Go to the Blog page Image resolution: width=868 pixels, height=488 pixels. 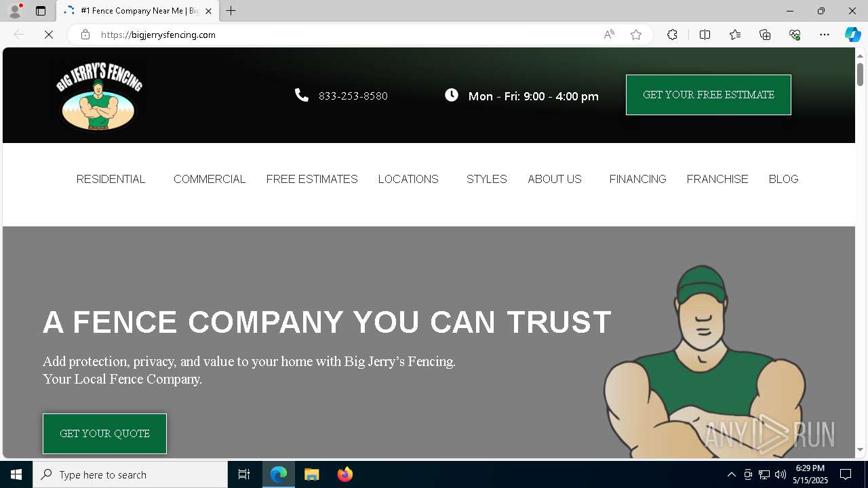[x=783, y=179]
